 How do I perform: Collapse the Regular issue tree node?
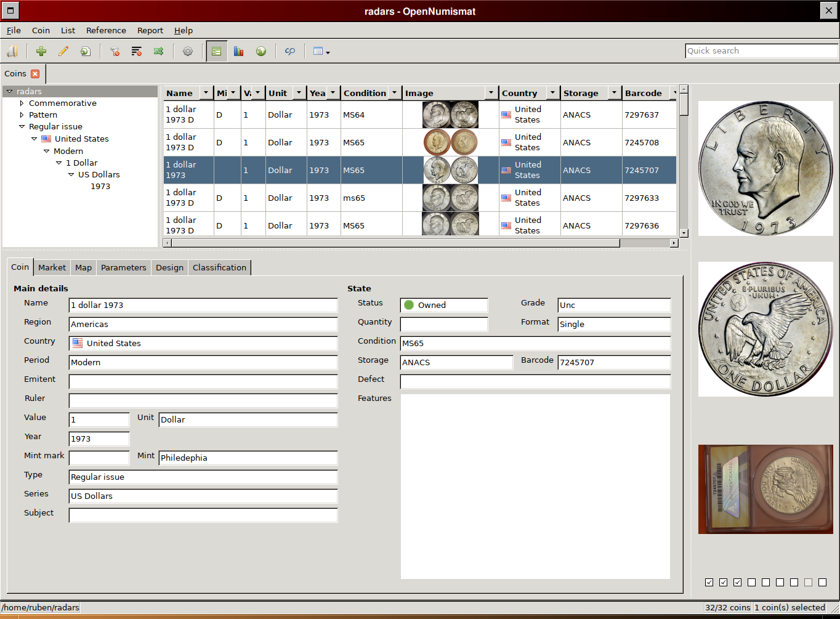coord(22,126)
